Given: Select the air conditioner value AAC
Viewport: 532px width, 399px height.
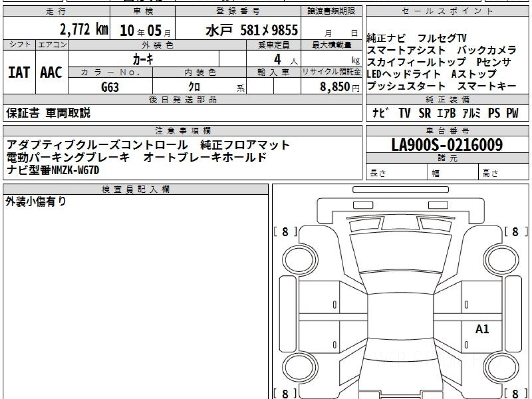Looking at the screenshot, I should point(51,72).
